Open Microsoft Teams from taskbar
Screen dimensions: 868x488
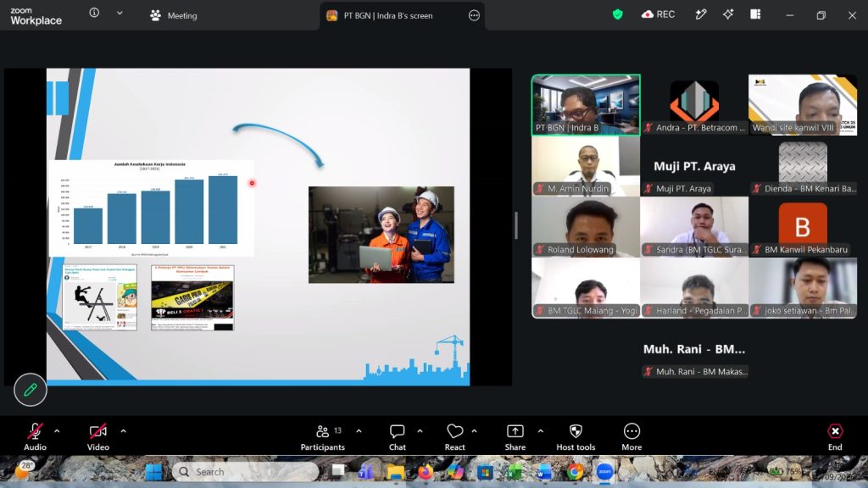click(366, 472)
